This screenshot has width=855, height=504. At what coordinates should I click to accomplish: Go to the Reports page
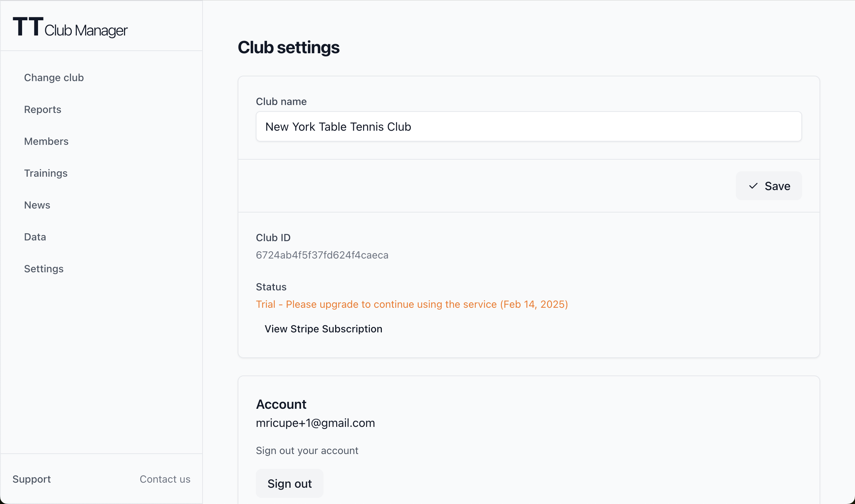tap(42, 109)
